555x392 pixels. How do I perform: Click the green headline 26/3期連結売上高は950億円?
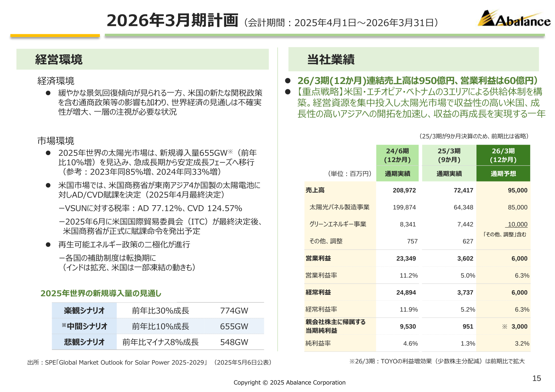418,81
